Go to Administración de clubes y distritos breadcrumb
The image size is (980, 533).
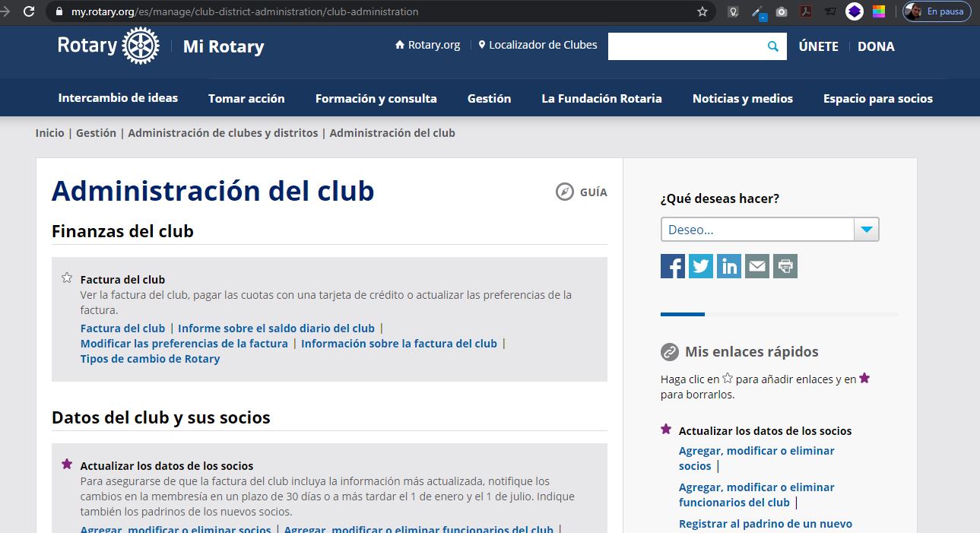pyautogui.click(x=223, y=133)
